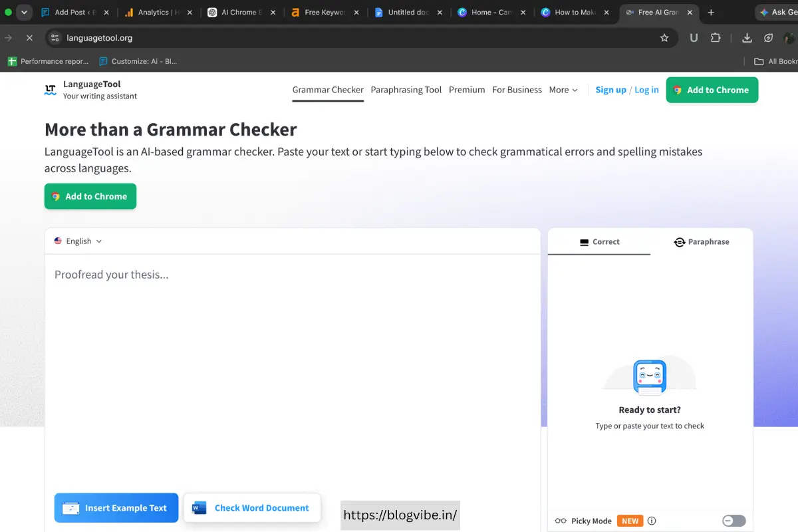The image size is (798, 532).
Task: Open the English language dropdown
Action: pos(78,241)
